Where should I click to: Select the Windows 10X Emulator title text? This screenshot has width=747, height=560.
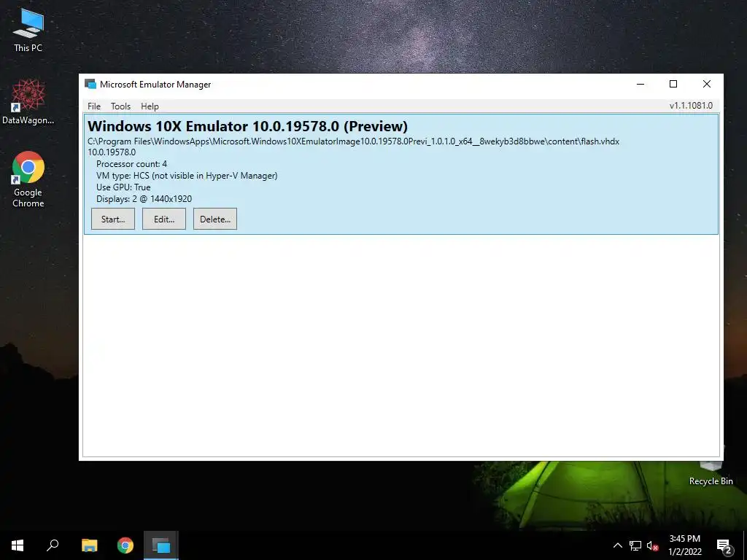(x=248, y=126)
